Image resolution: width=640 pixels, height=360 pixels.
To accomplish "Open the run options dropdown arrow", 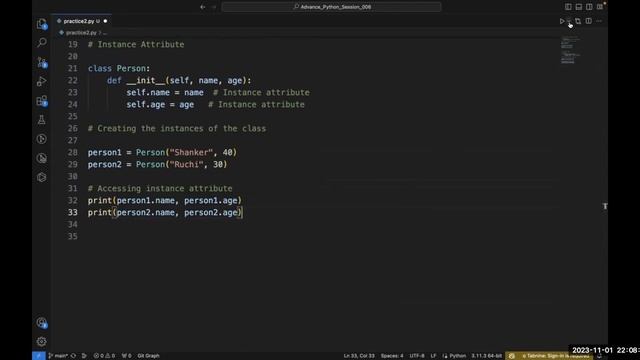I will click(x=569, y=21).
